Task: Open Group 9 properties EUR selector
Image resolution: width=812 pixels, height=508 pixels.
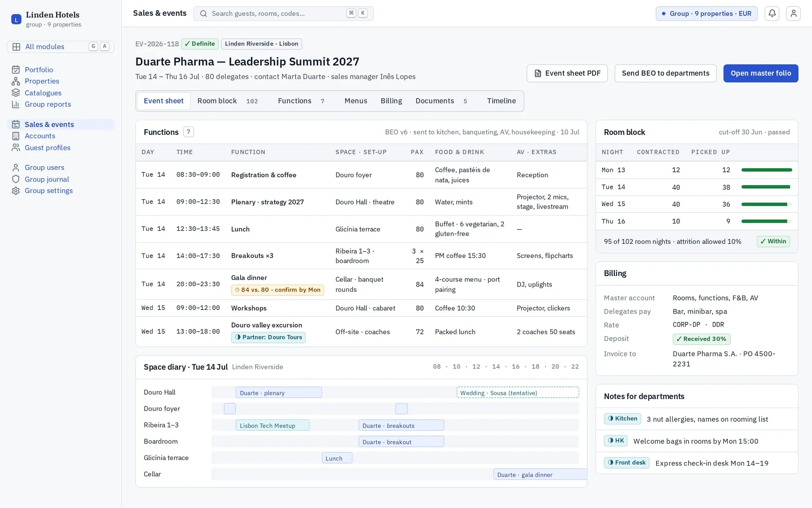Action: tap(706, 13)
